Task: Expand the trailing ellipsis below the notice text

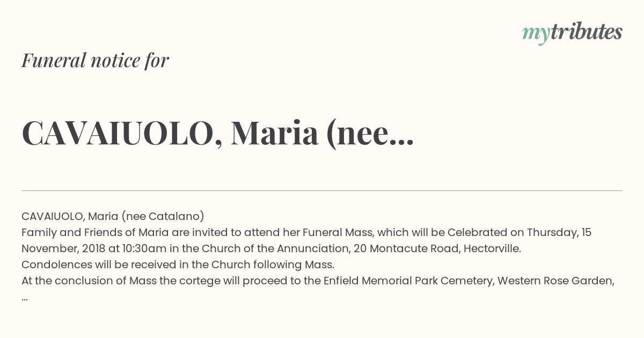Action: tap(25, 299)
